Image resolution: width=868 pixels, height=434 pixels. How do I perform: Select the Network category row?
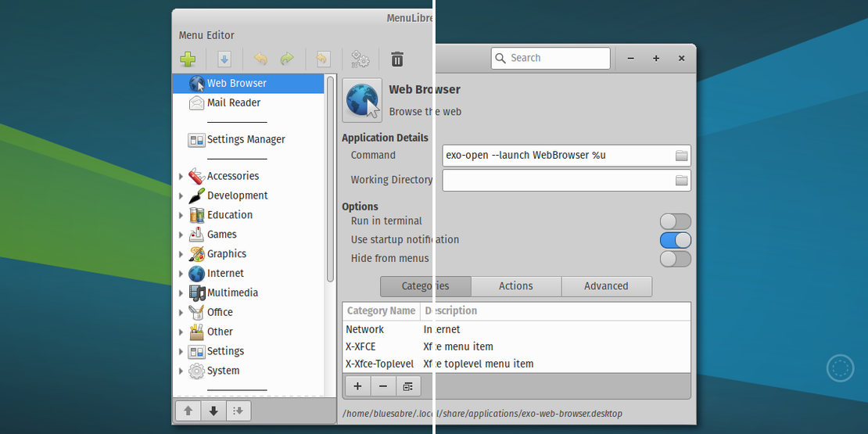(x=516, y=329)
